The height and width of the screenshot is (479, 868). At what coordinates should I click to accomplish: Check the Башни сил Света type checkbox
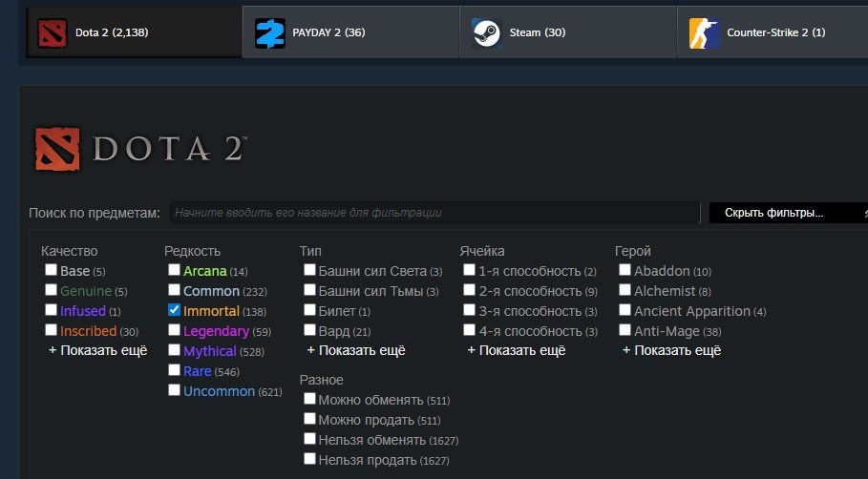point(309,270)
